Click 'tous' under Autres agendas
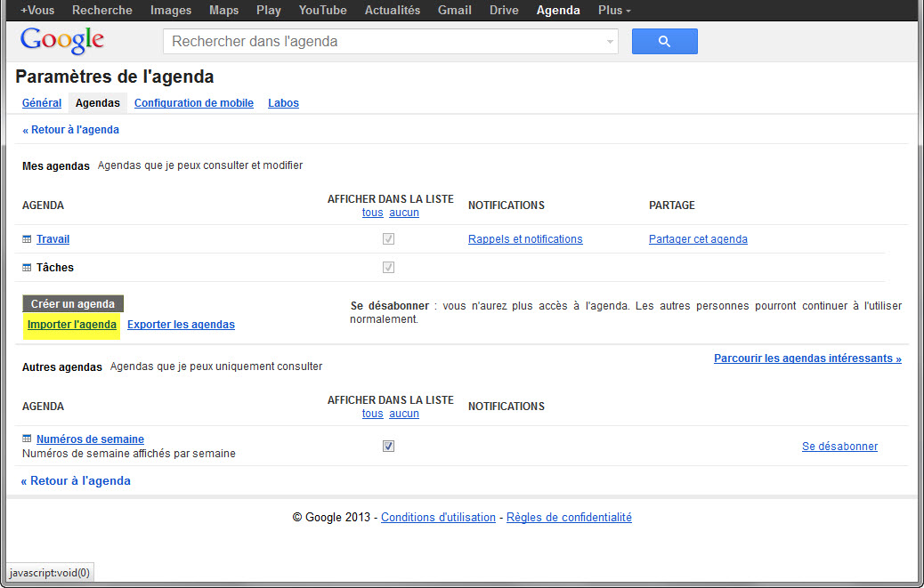 pyautogui.click(x=372, y=413)
